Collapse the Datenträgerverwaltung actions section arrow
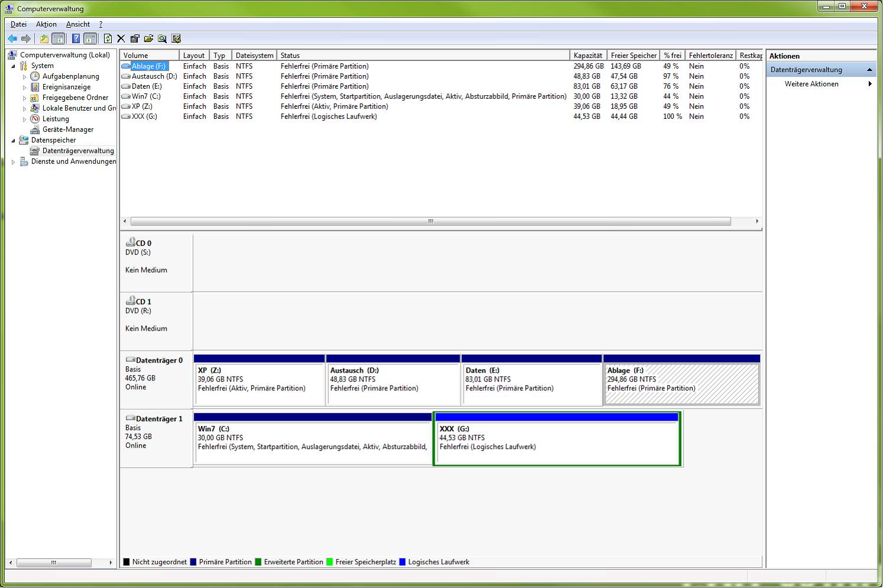This screenshot has width=883, height=588. click(x=869, y=70)
